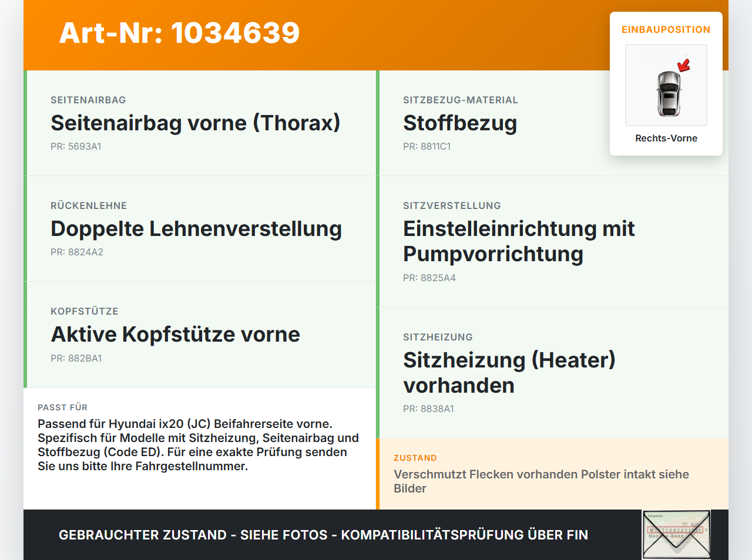
Task: Click the 'PR: 882BA1' code
Action: pos(76,359)
